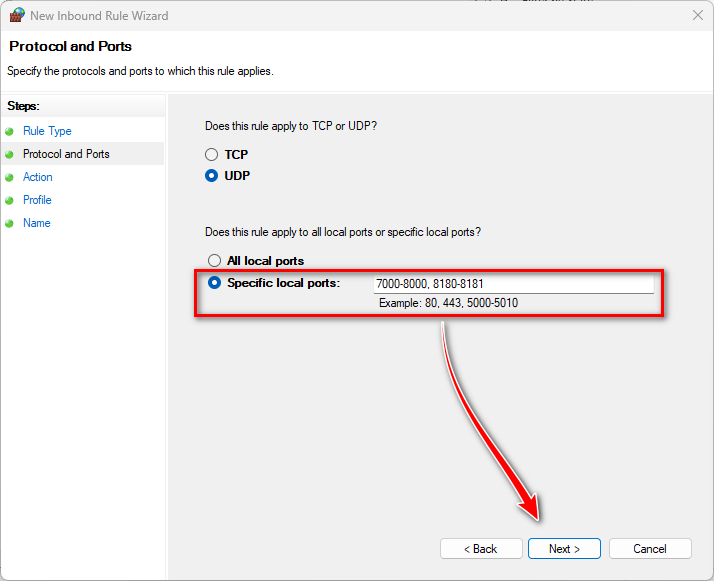Screen dimensions: 714x581
Task: Click the specific local ports text field
Action: click(513, 284)
